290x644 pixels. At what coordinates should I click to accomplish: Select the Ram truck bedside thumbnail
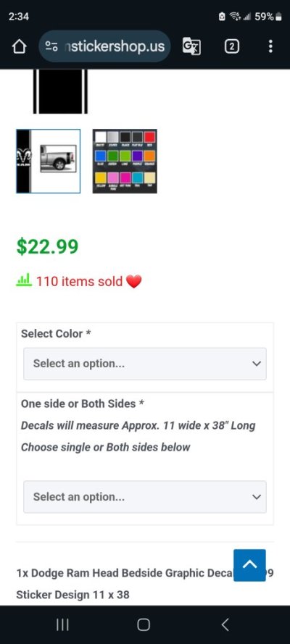pos(48,161)
